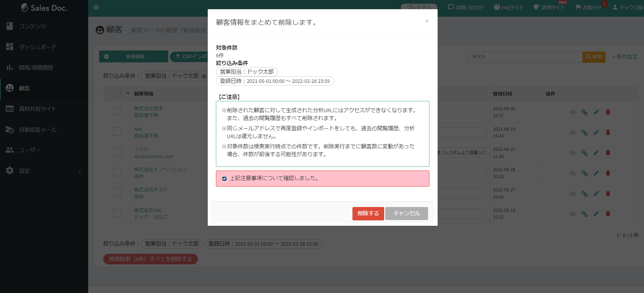Click the テスト search input field
Screen dimensions: 644x293
click(x=525, y=57)
